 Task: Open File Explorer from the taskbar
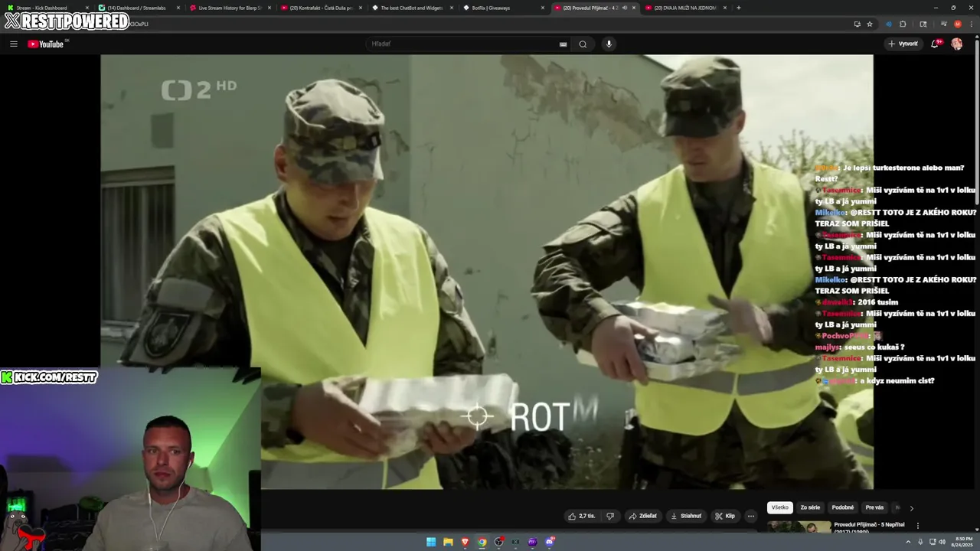(x=448, y=542)
